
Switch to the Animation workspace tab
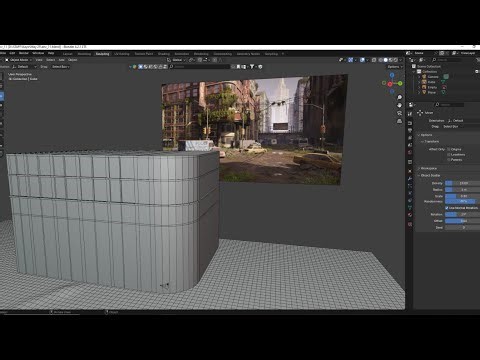point(182,54)
